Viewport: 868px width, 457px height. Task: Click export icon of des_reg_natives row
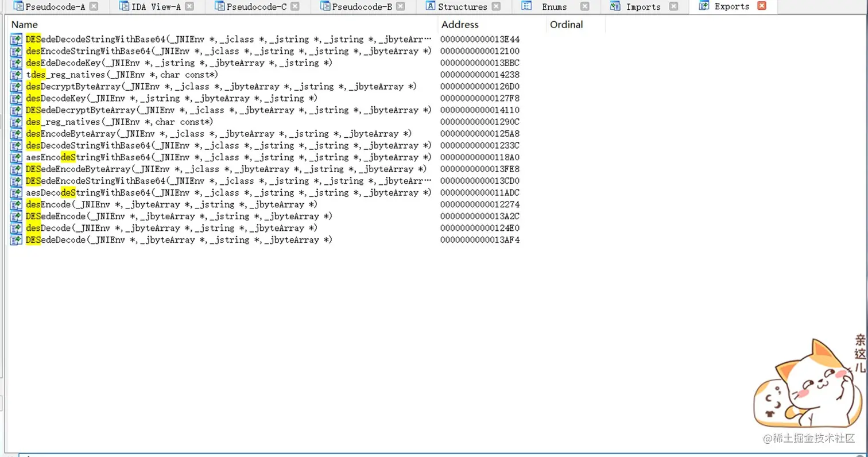coord(16,122)
